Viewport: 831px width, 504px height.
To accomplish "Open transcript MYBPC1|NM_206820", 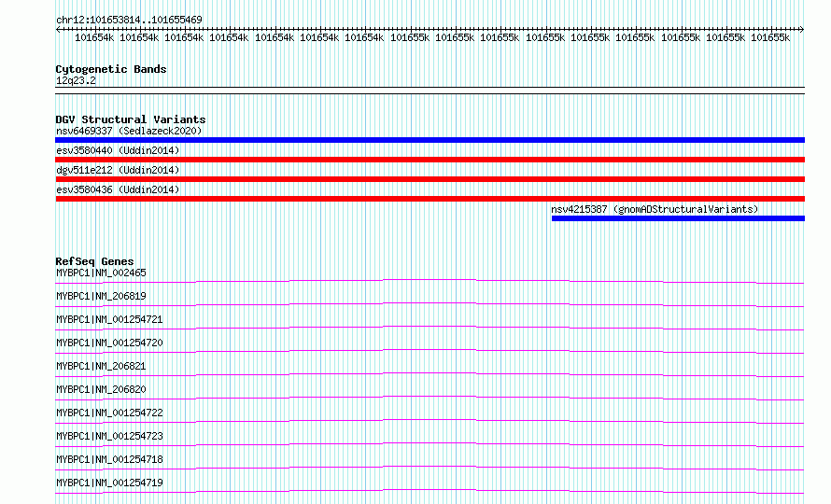I will [101, 389].
